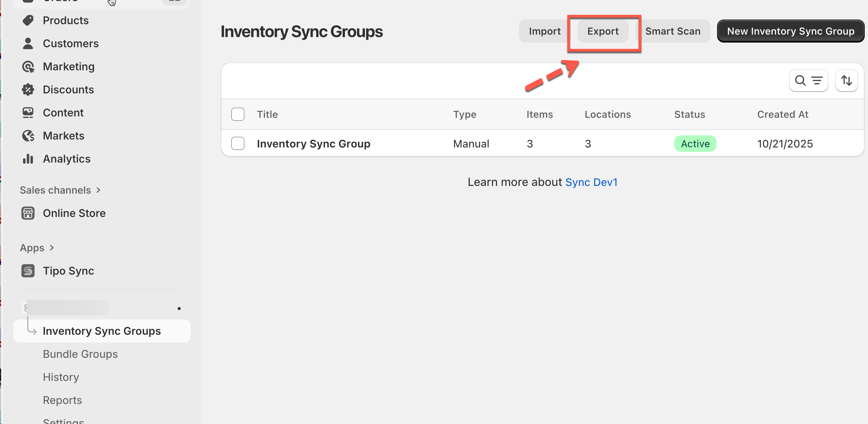Click the Online Store storefront icon

pyautogui.click(x=28, y=213)
